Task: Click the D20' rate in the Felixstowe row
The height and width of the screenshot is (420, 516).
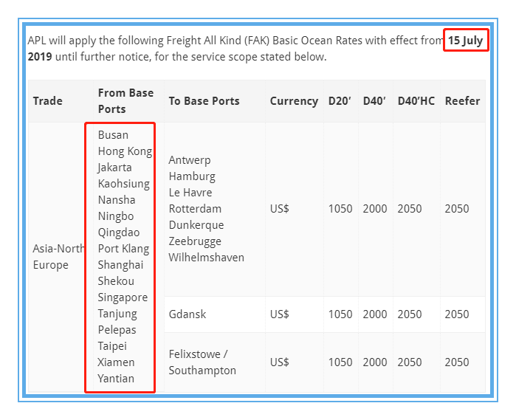Action: [340, 362]
